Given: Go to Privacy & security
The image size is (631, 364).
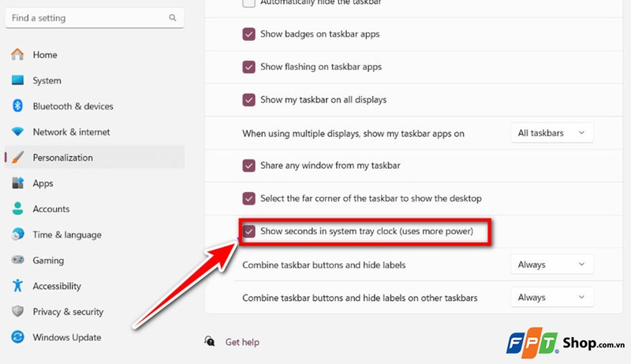Looking at the screenshot, I should [x=94, y=311].
